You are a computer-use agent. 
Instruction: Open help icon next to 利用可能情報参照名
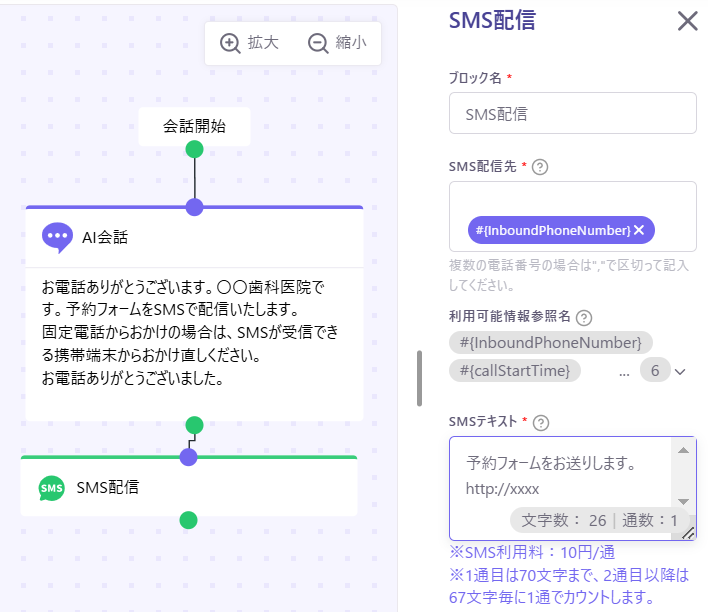584,317
